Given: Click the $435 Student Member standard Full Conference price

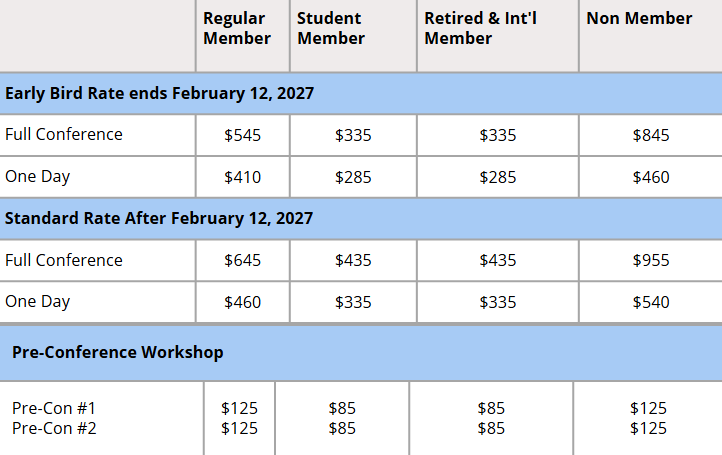Looking at the screenshot, I should tap(353, 261).
